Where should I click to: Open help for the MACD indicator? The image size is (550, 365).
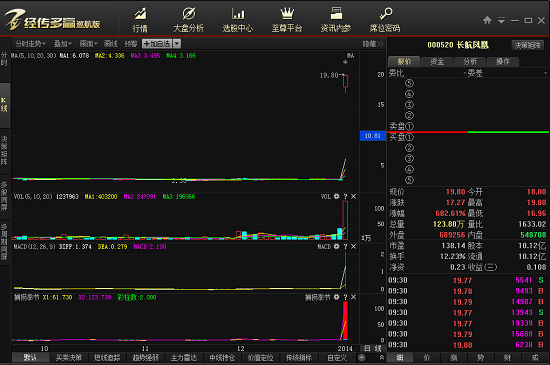pos(345,247)
